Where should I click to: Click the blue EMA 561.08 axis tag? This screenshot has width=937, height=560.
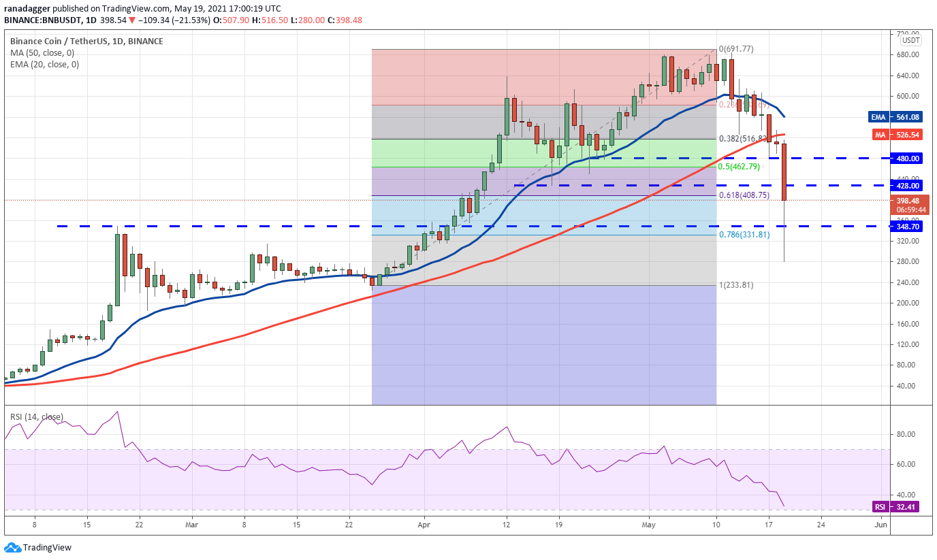[x=897, y=117]
